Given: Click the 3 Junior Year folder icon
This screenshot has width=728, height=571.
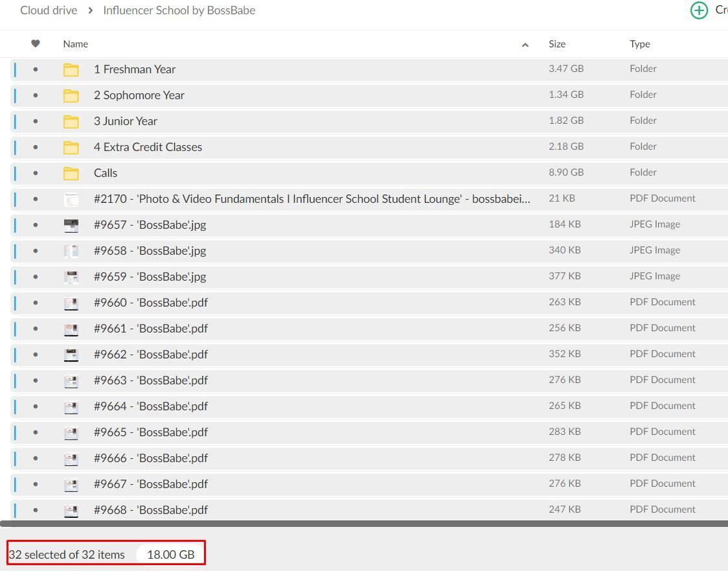Looking at the screenshot, I should (71, 122).
